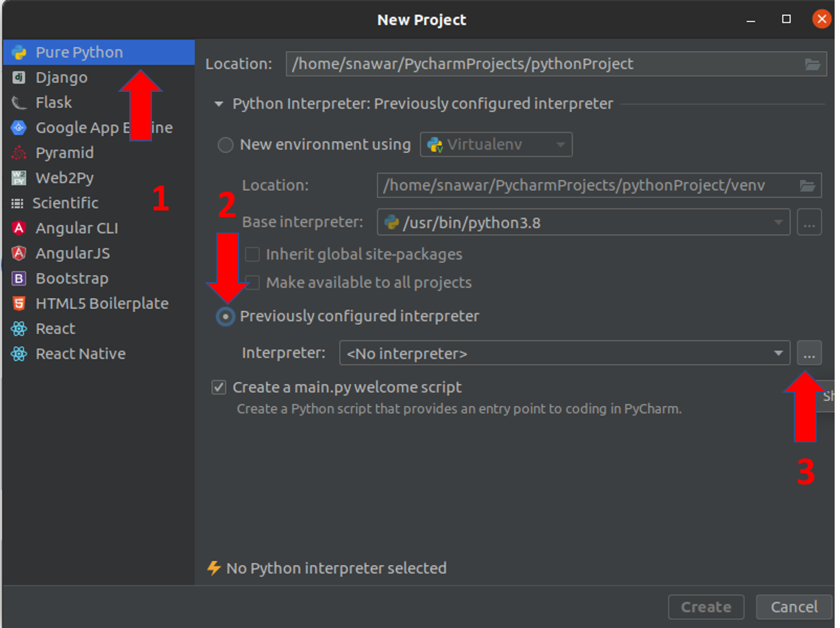The height and width of the screenshot is (628, 840).
Task: Open the Virtualenv environment dropdown
Action: [496, 145]
